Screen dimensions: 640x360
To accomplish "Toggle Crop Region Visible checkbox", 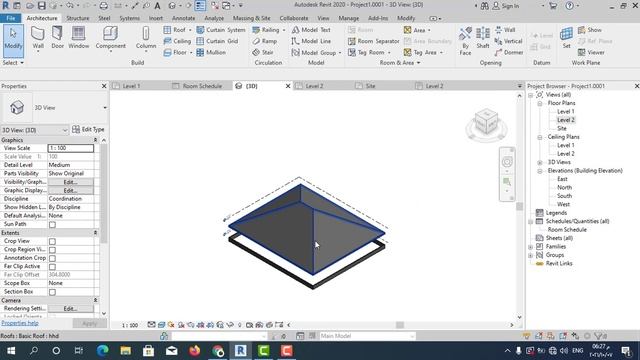I will 52,250.
